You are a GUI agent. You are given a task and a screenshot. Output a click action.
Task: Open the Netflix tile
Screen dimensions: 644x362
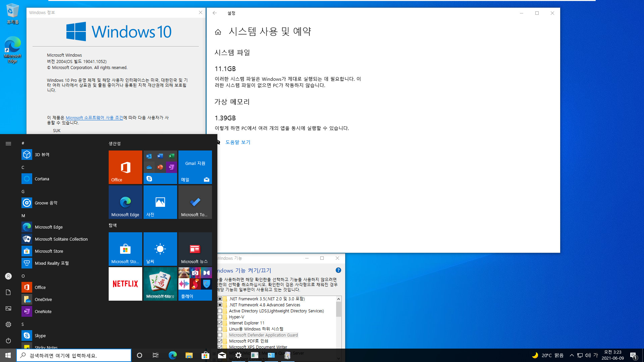125,284
